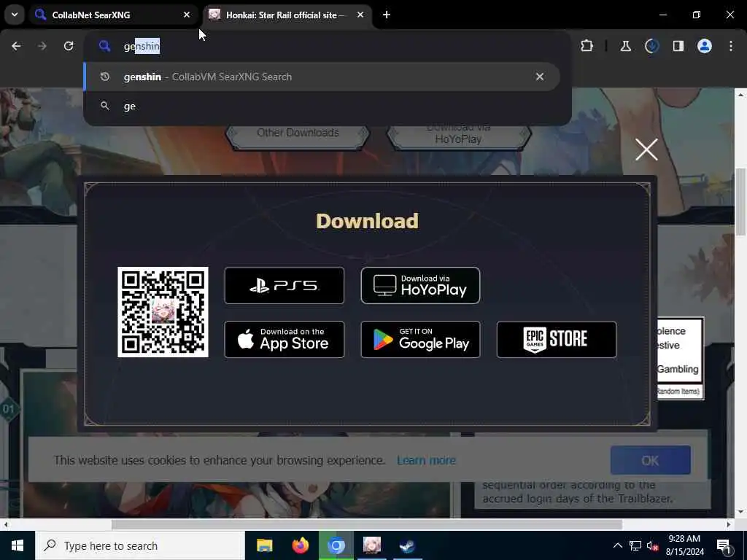
Task: Remove the genshin suggestion from history
Action: pyautogui.click(x=539, y=77)
